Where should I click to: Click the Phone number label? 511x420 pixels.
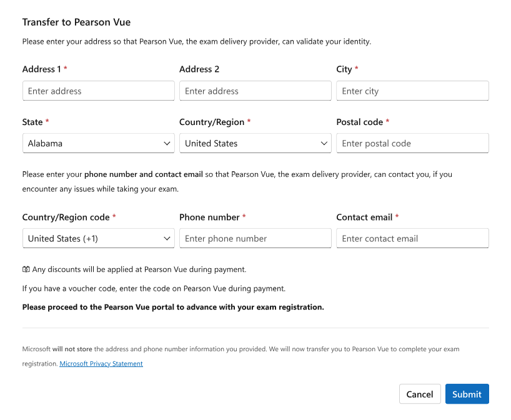coord(209,217)
